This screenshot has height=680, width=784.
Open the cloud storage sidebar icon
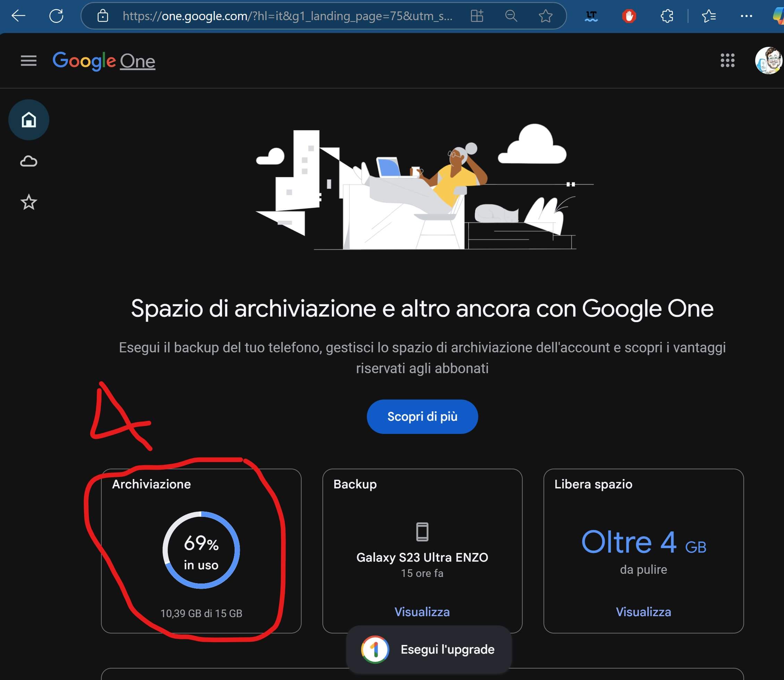[29, 161]
